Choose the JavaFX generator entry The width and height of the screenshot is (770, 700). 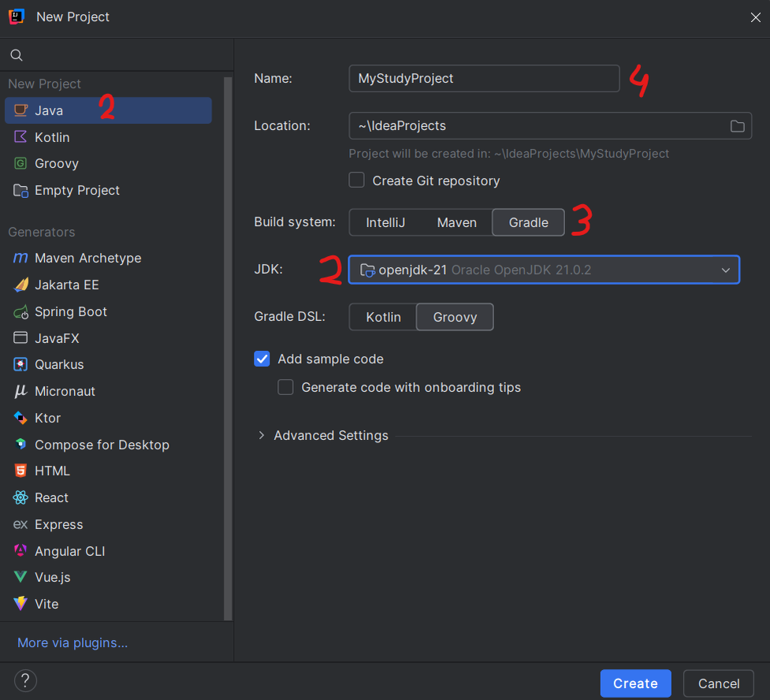coord(108,337)
